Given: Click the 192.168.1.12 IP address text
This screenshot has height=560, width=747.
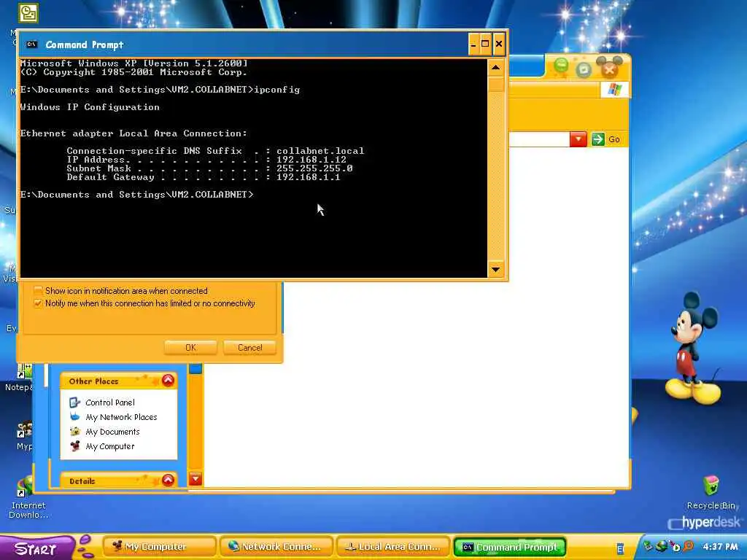Looking at the screenshot, I should pos(311,160).
